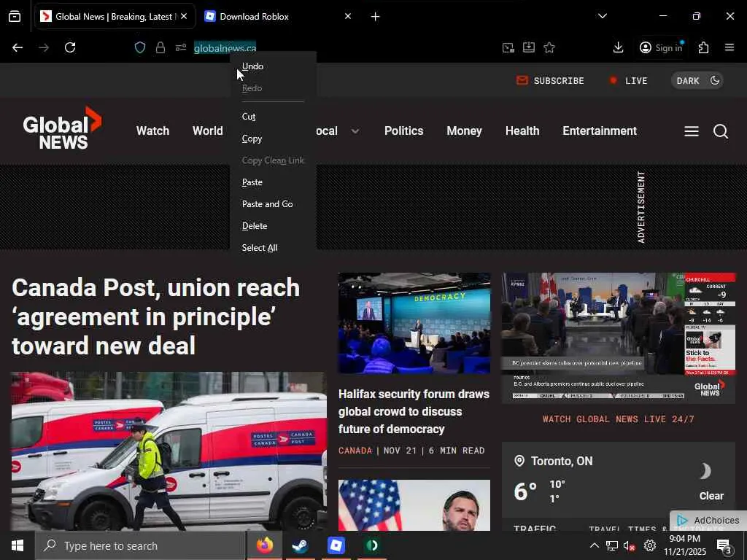The height and width of the screenshot is (560, 747).
Task: Click the globalnews.ca address field
Action: (225, 48)
